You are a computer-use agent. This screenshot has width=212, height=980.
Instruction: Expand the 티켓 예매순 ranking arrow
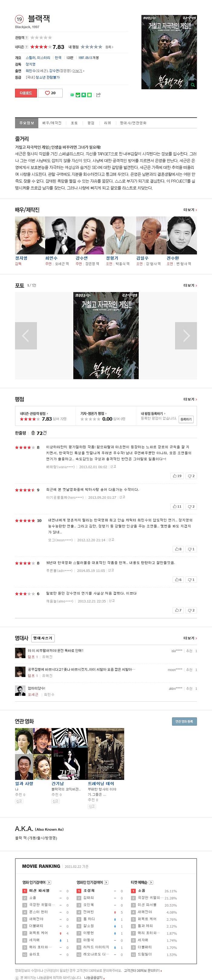point(151,882)
